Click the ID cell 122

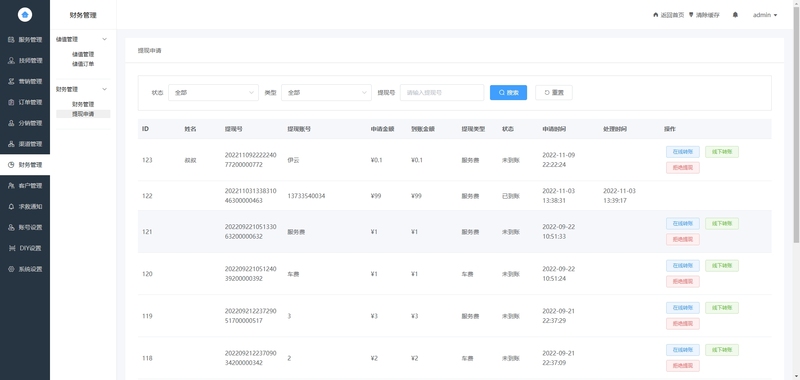click(147, 196)
